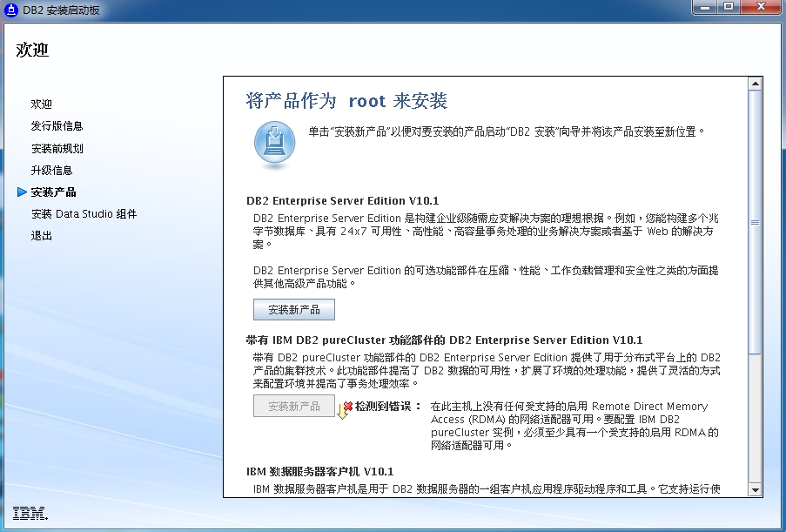Click disabled 安装新产品 button for pureCluster
The width and height of the screenshot is (786, 532).
tap(293, 406)
